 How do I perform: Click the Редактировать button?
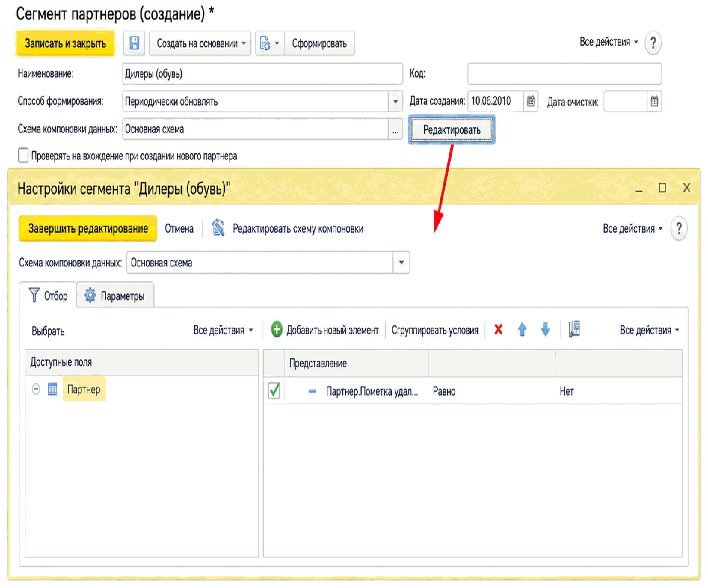tap(452, 130)
